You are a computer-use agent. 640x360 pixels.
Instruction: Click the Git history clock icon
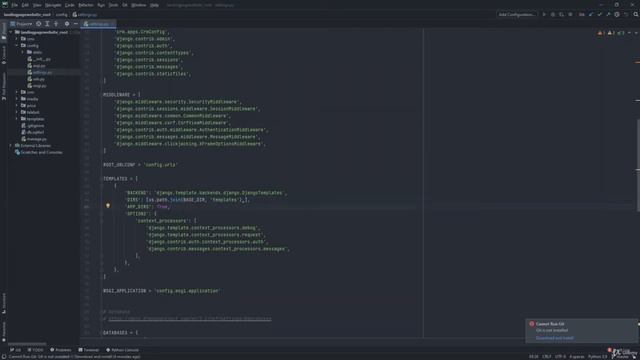617,15
